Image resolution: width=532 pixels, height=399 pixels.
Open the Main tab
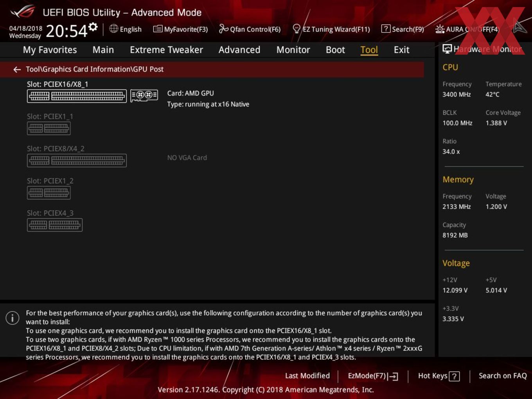103,50
